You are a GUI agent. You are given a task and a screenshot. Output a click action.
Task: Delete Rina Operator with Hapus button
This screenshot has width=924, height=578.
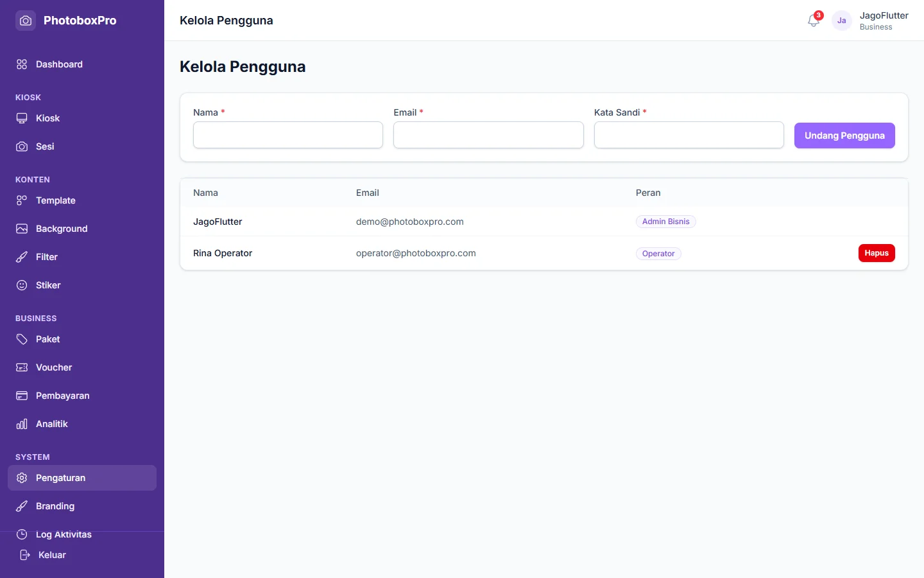click(x=877, y=253)
